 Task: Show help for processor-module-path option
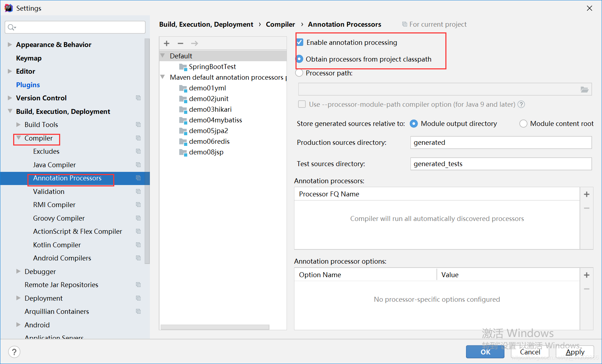coord(521,104)
